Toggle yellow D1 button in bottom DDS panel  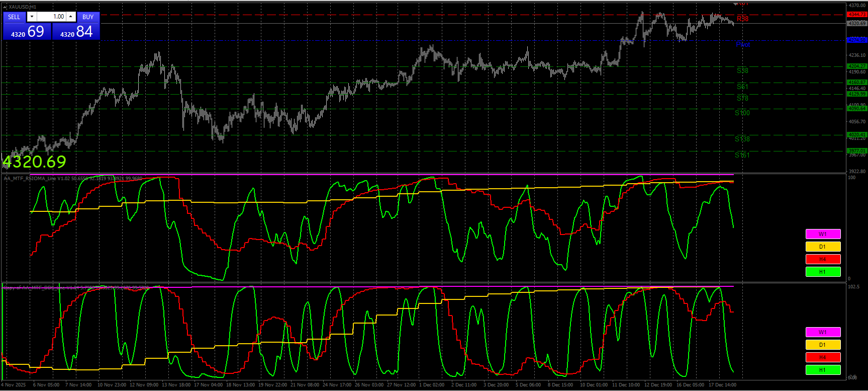click(x=823, y=345)
